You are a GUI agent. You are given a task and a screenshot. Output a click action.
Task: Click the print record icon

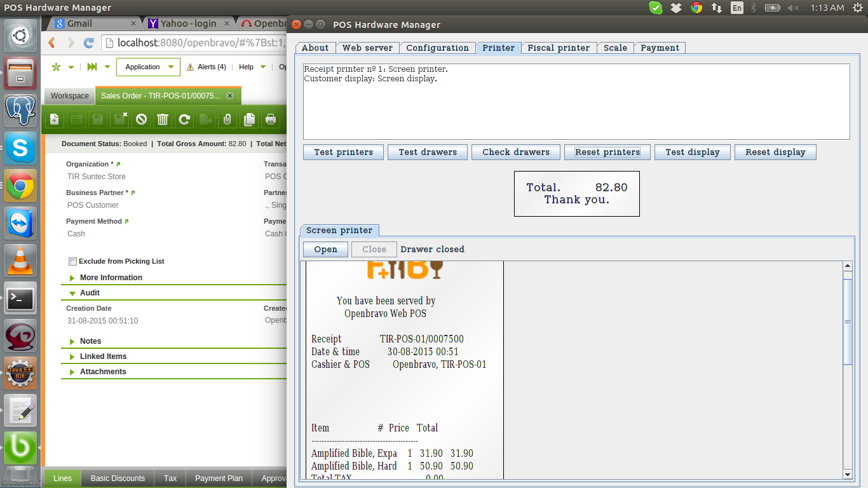pos(271,119)
